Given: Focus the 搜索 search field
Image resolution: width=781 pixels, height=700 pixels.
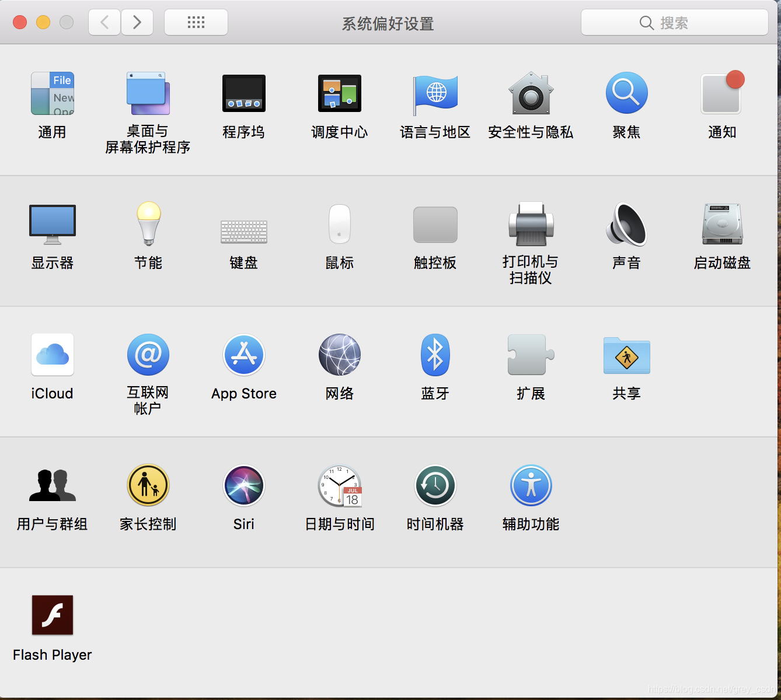Looking at the screenshot, I should (x=675, y=22).
